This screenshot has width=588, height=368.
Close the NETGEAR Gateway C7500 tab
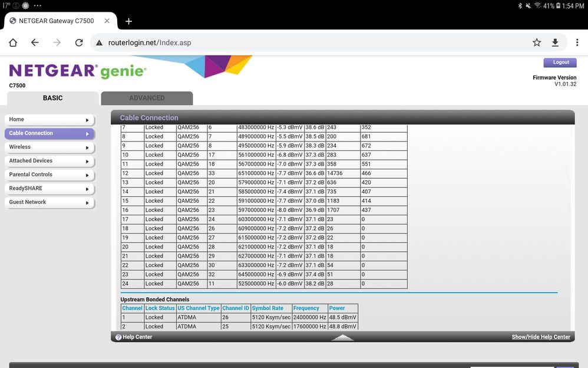pos(107,21)
